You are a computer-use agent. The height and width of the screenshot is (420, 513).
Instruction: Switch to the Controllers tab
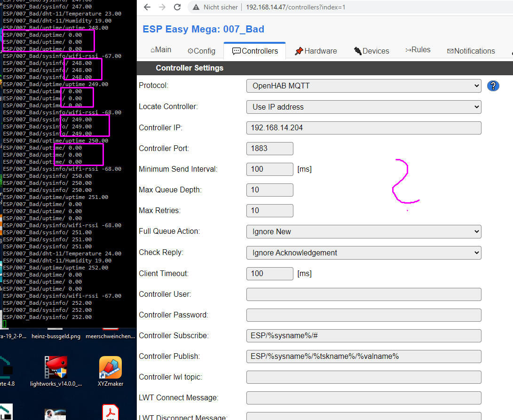[x=255, y=51]
